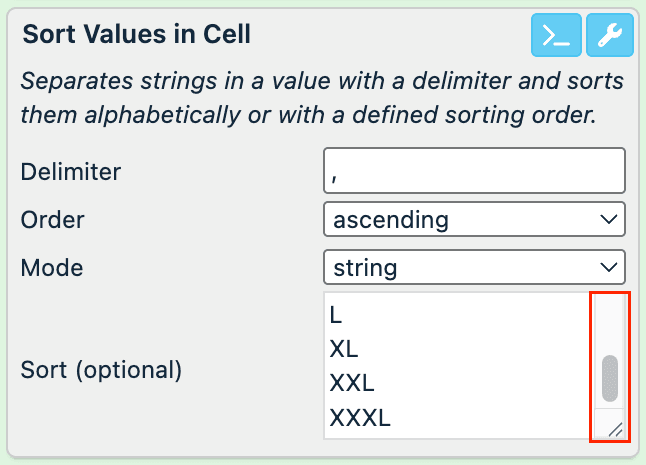Open the Order dropdown set to ascending
Image resolution: width=646 pixels, height=465 pixels.
(x=474, y=219)
